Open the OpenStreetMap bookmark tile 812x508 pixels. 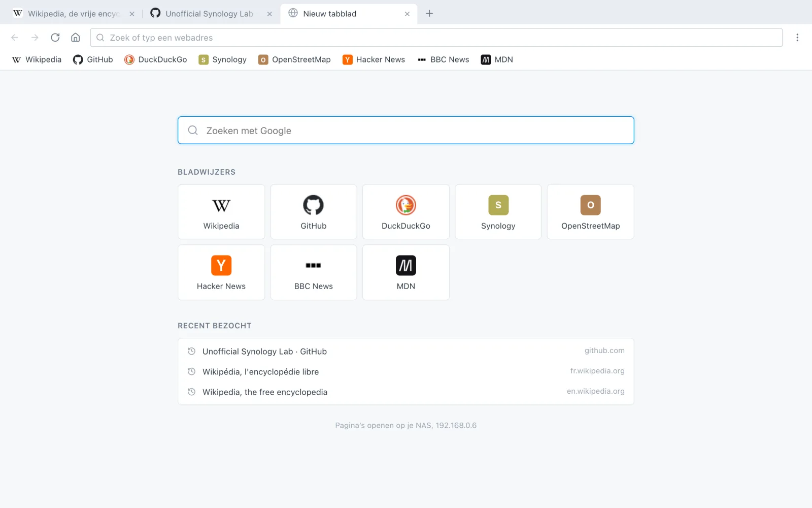[x=591, y=212]
